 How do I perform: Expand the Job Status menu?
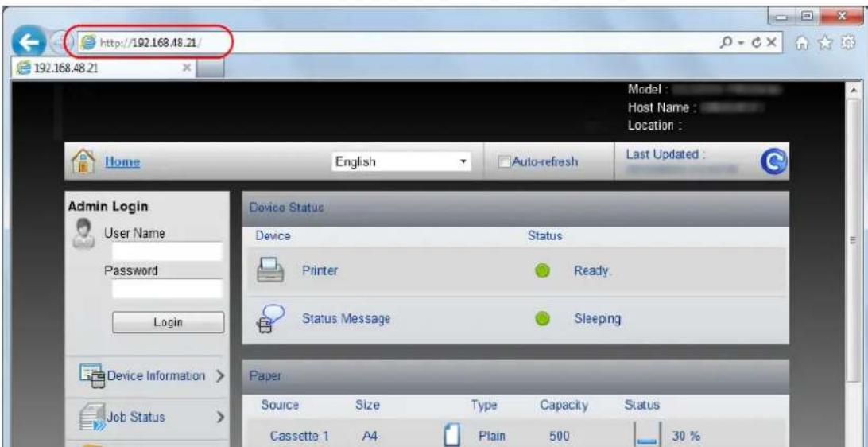[x=147, y=417]
